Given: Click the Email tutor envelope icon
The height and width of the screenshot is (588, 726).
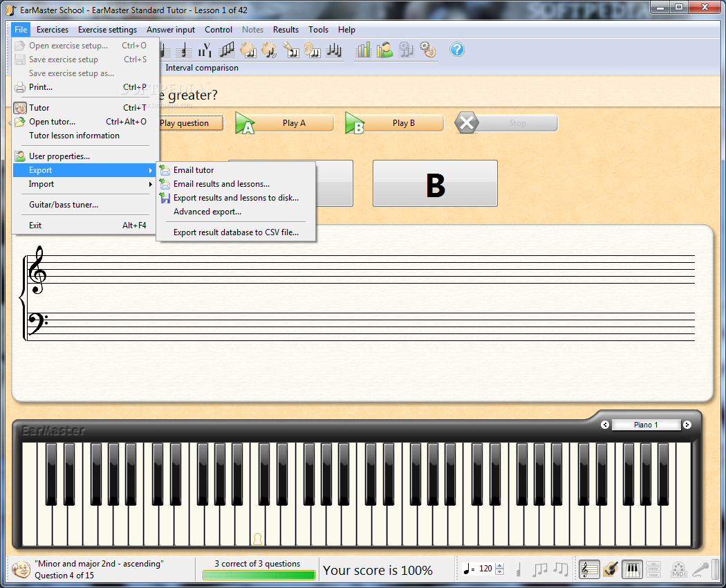Looking at the screenshot, I should coord(165,170).
